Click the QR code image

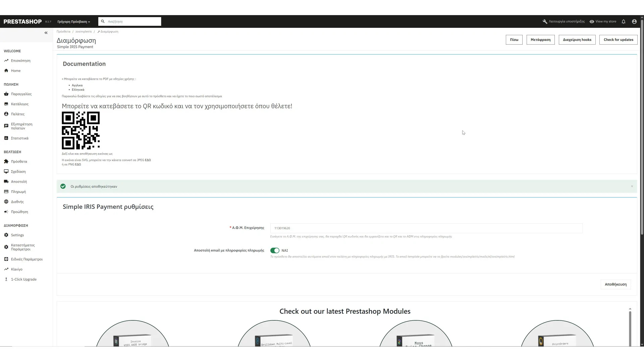(x=80, y=130)
